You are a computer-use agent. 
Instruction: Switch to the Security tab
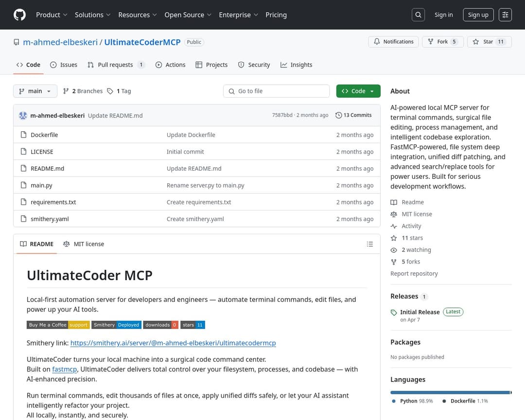[x=254, y=65]
